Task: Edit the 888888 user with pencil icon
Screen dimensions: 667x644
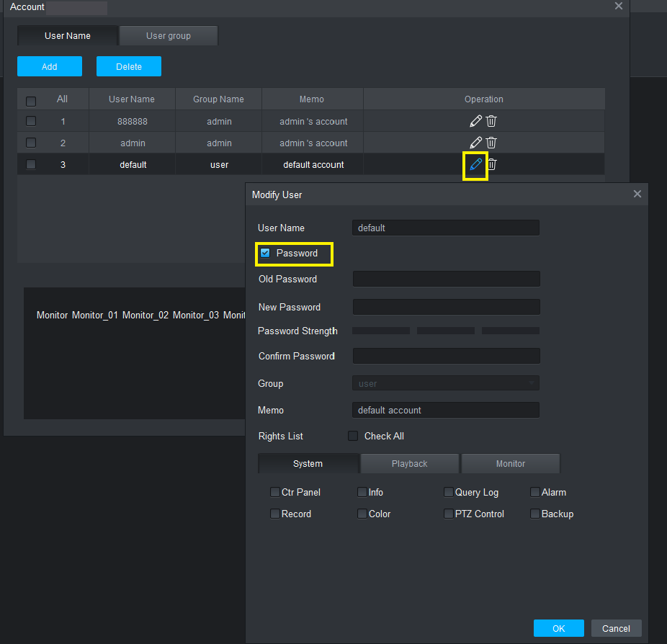Action: pyautogui.click(x=475, y=121)
